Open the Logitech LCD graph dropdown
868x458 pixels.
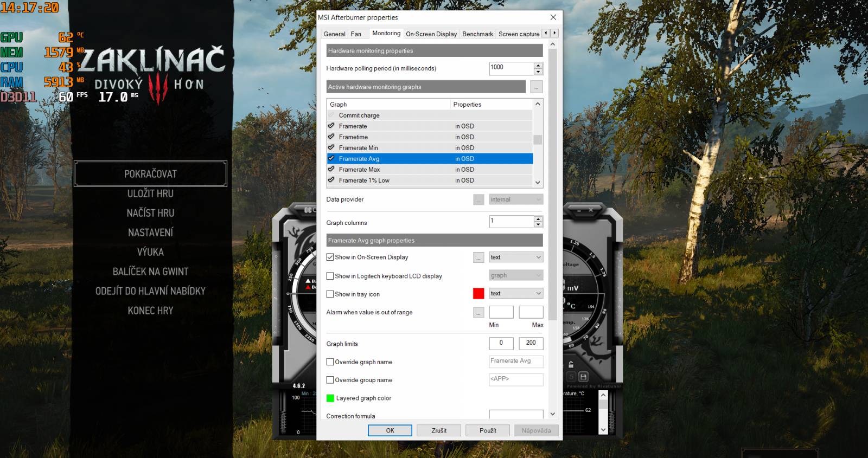click(516, 275)
